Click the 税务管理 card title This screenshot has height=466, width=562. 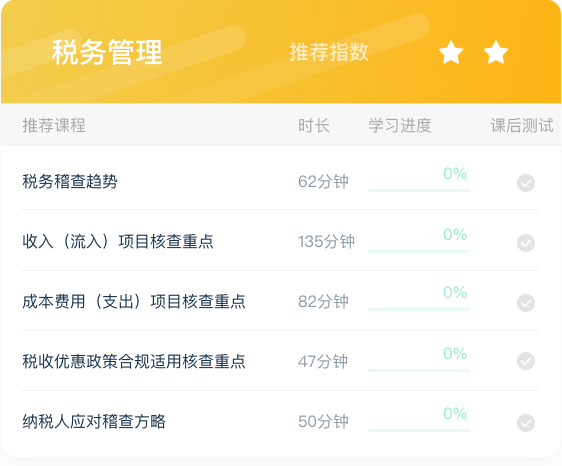click(x=107, y=52)
